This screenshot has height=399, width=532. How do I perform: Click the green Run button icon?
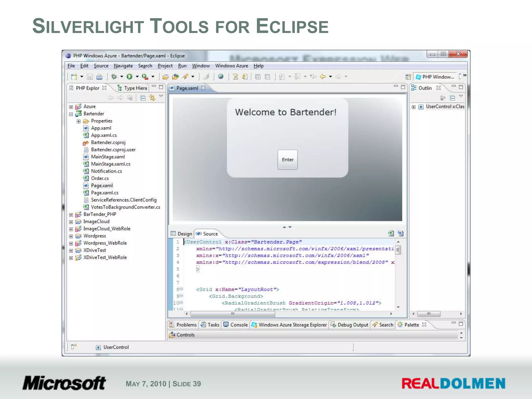coord(129,77)
